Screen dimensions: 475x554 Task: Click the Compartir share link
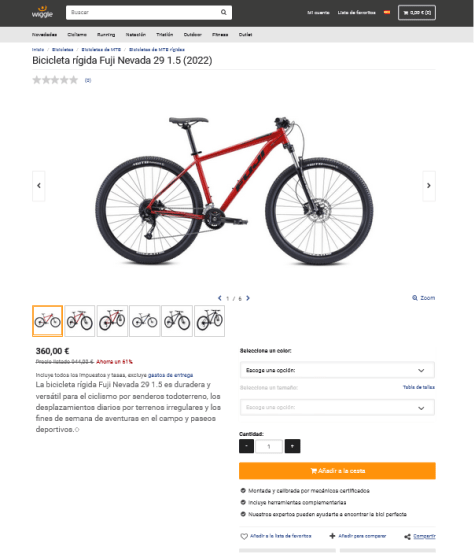pyautogui.click(x=424, y=536)
